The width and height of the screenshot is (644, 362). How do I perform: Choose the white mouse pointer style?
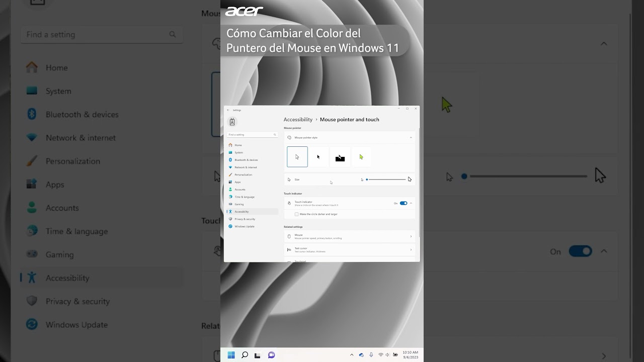[x=297, y=157]
